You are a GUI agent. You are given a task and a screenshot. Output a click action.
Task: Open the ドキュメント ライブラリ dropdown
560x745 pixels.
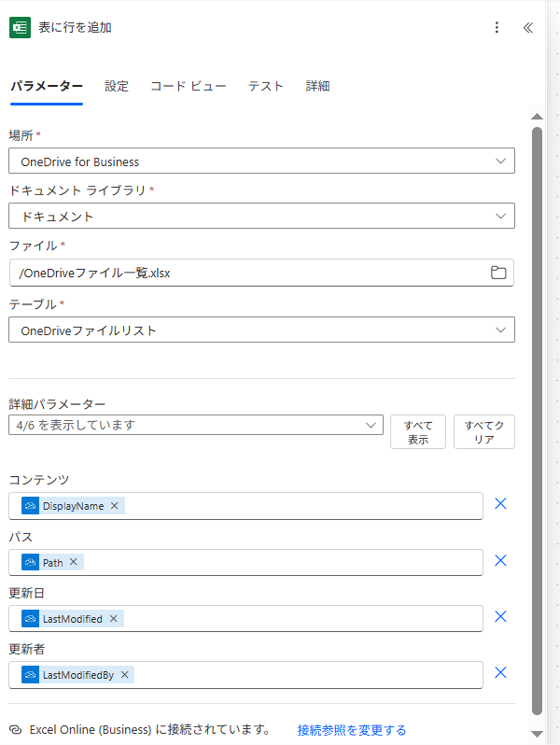click(x=261, y=217)
